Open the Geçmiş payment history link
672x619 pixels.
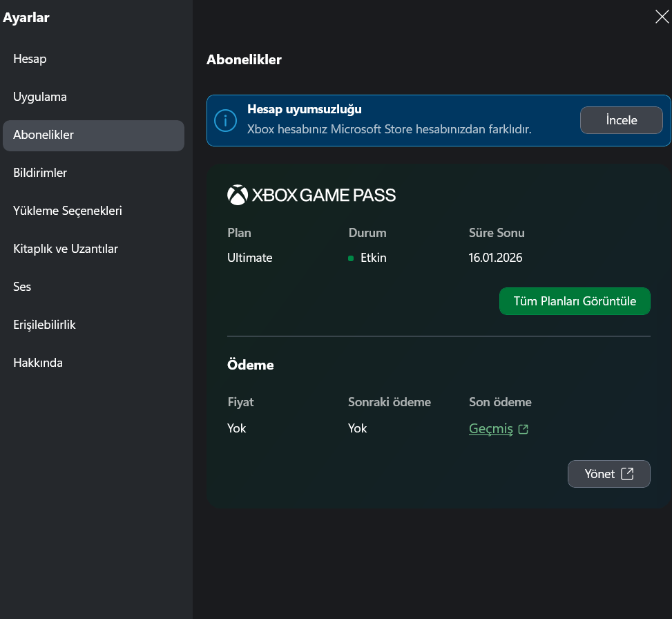(x=491, y=428)
